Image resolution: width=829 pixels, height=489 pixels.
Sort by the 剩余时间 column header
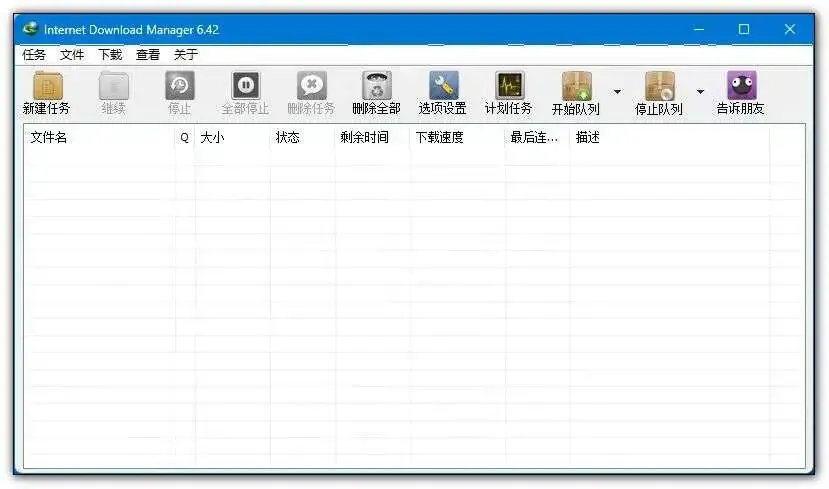[372, 137]
